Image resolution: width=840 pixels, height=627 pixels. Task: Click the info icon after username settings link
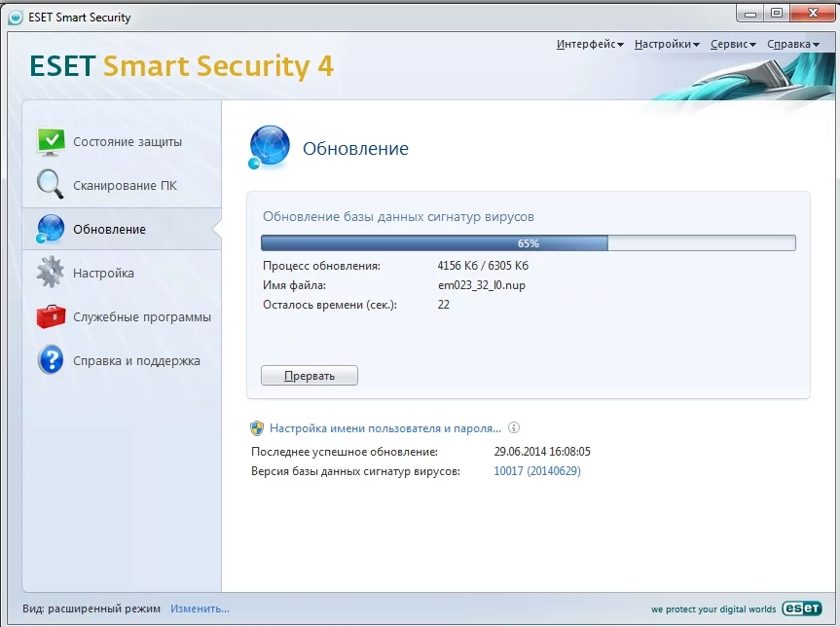click(514, 427)
